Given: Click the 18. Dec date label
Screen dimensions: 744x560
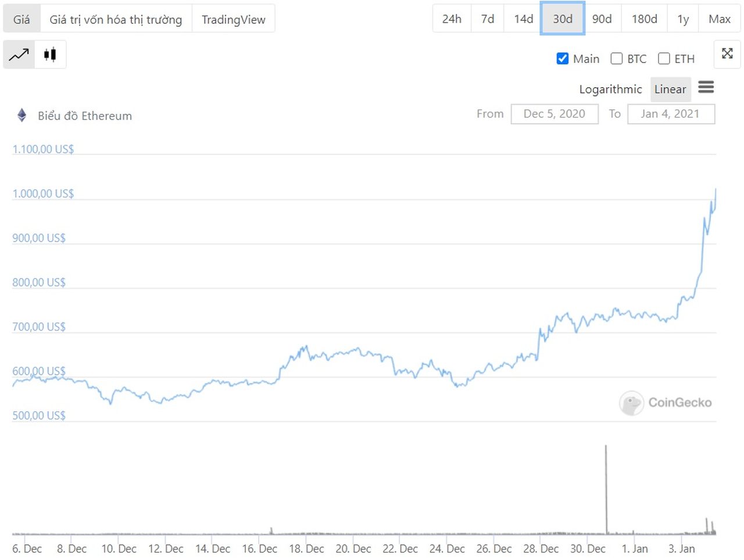Looking at the screenshot, I should pos(306,549).
